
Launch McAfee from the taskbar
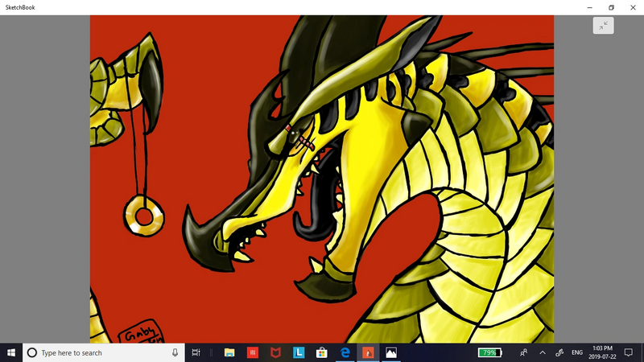275,352
